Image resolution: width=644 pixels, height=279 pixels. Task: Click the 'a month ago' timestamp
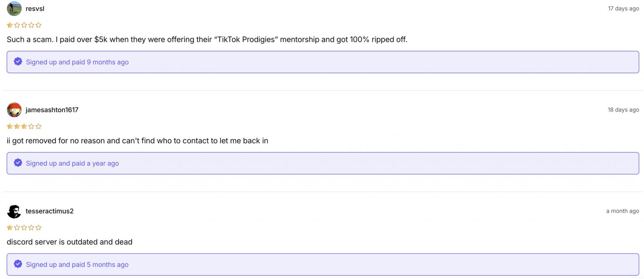(x=623, y=211)
